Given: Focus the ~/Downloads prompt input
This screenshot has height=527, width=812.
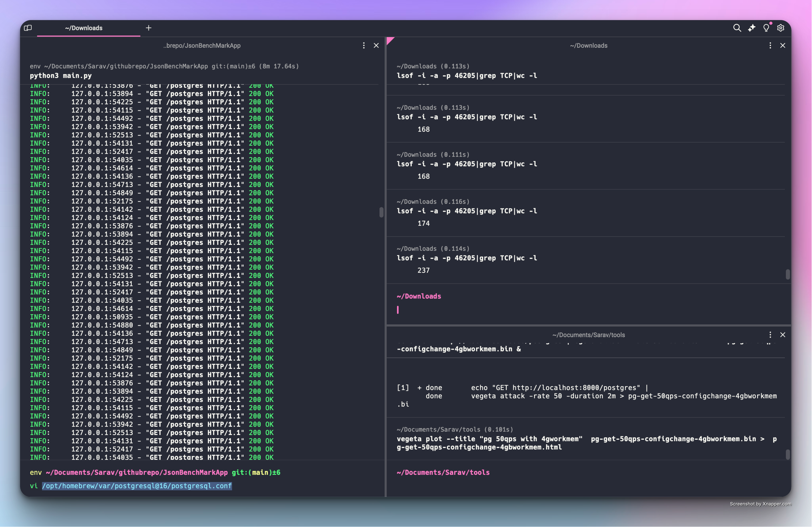Looking at the screenshot, I should coord(588,310).
